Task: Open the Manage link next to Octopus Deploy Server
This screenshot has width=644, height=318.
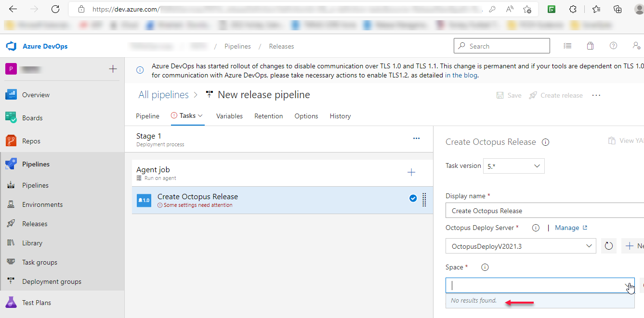Action: point(567,227)
